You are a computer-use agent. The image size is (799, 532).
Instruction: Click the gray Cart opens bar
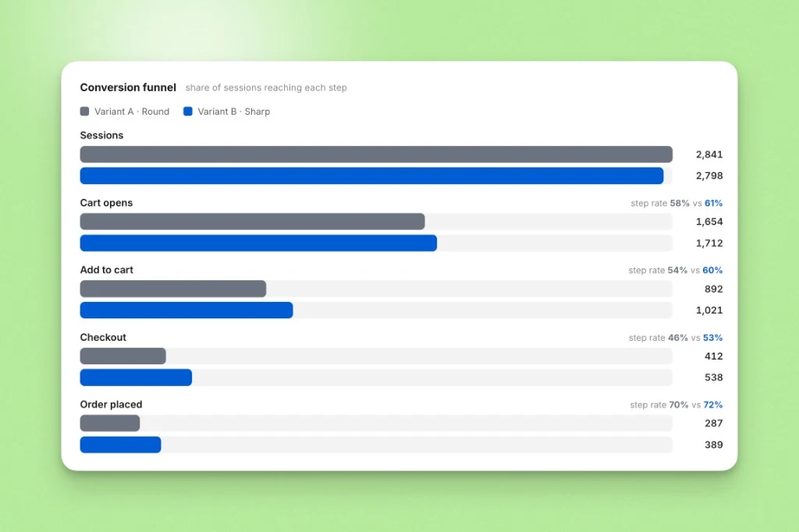click(252, 222)
